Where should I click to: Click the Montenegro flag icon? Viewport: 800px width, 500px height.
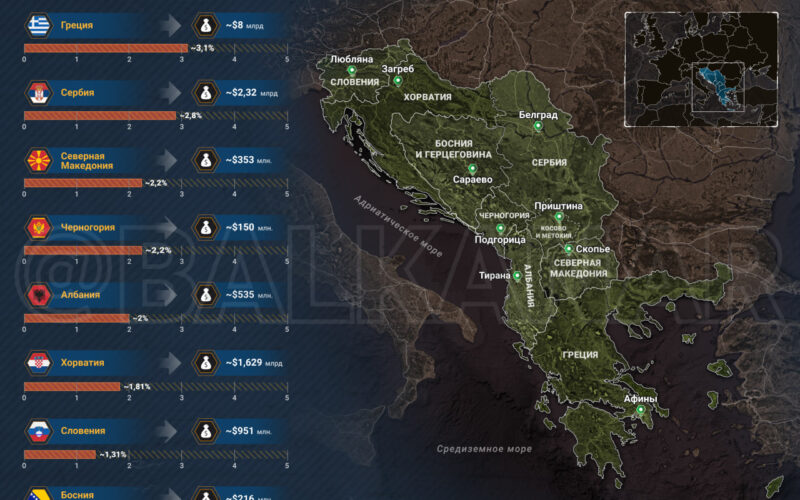click(x=39, y=228)
